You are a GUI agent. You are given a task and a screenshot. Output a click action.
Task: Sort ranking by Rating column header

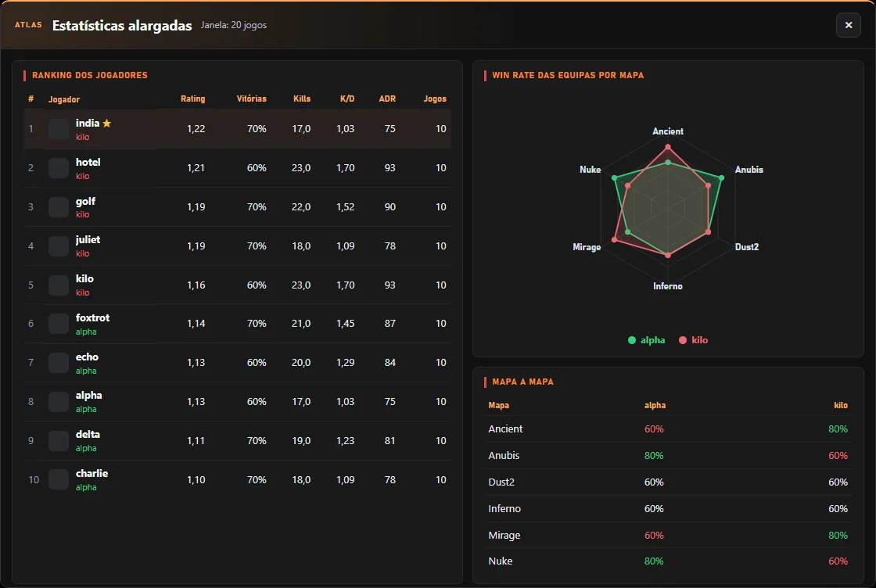tap(192, 99)
